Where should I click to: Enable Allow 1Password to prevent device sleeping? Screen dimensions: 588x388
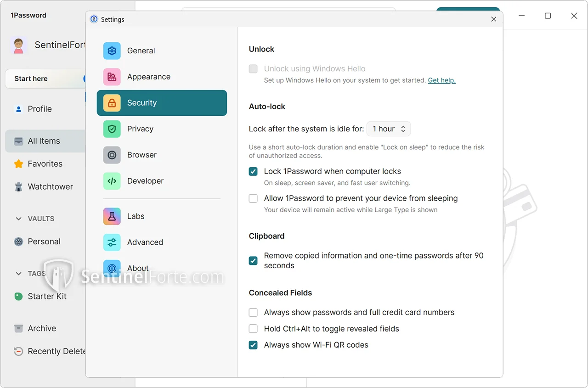coord(253,198)
